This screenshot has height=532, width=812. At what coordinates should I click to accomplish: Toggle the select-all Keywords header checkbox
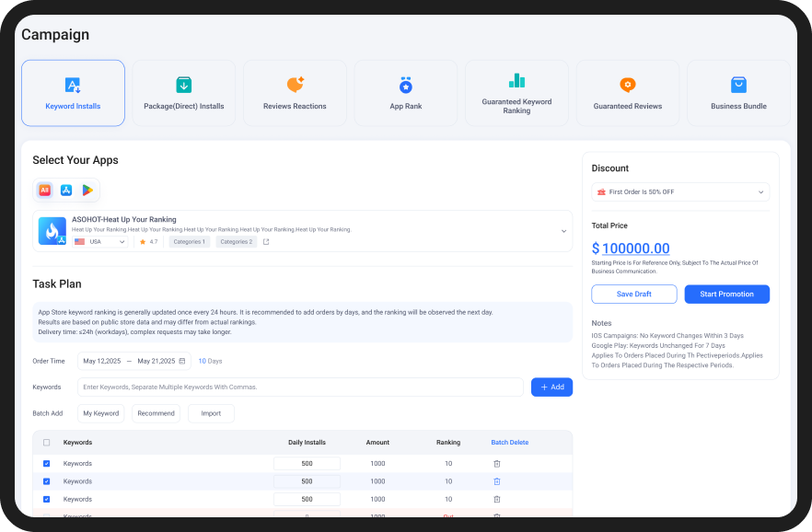[x=47, y=443]
